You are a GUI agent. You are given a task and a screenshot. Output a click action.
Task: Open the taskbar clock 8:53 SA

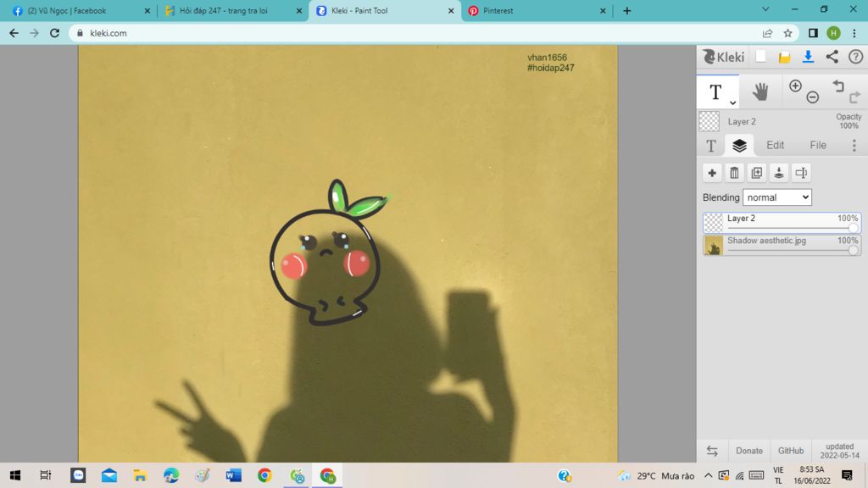812,475
